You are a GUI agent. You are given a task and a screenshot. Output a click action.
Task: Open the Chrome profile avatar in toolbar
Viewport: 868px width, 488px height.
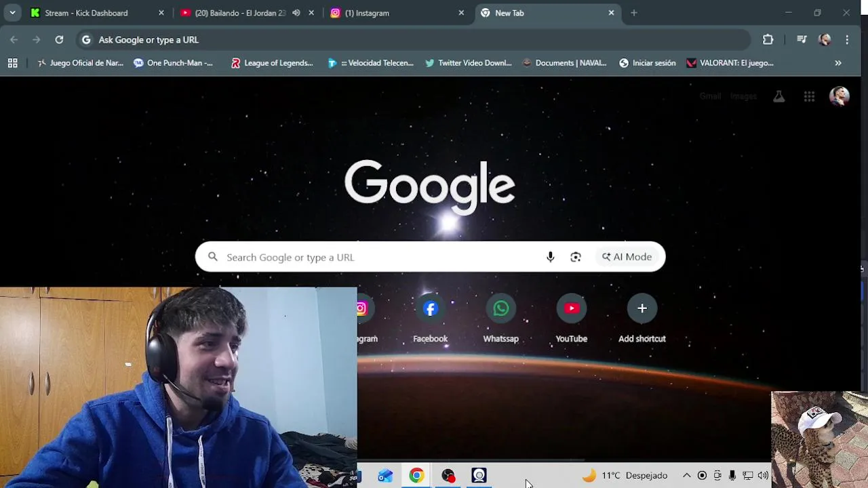(825, 40)
